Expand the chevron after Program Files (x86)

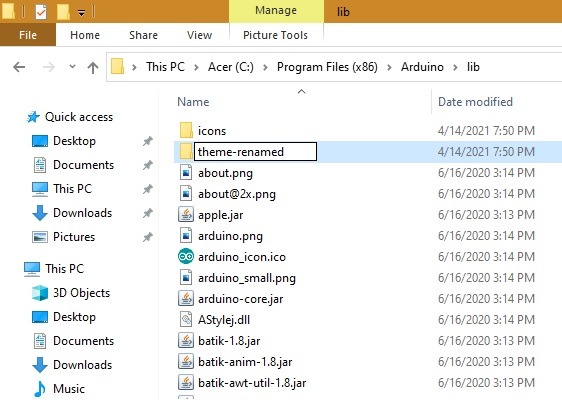coord(389,67)
